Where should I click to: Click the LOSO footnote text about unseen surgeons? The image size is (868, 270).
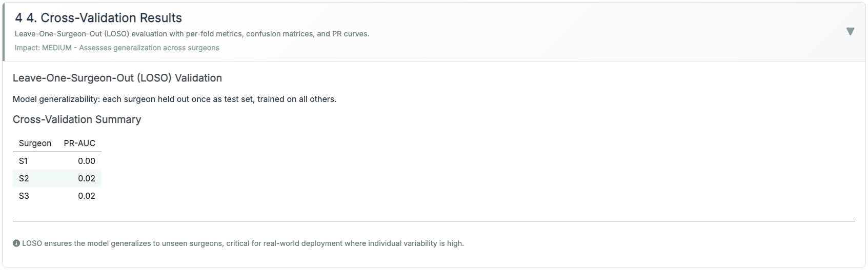coord(243,243)
